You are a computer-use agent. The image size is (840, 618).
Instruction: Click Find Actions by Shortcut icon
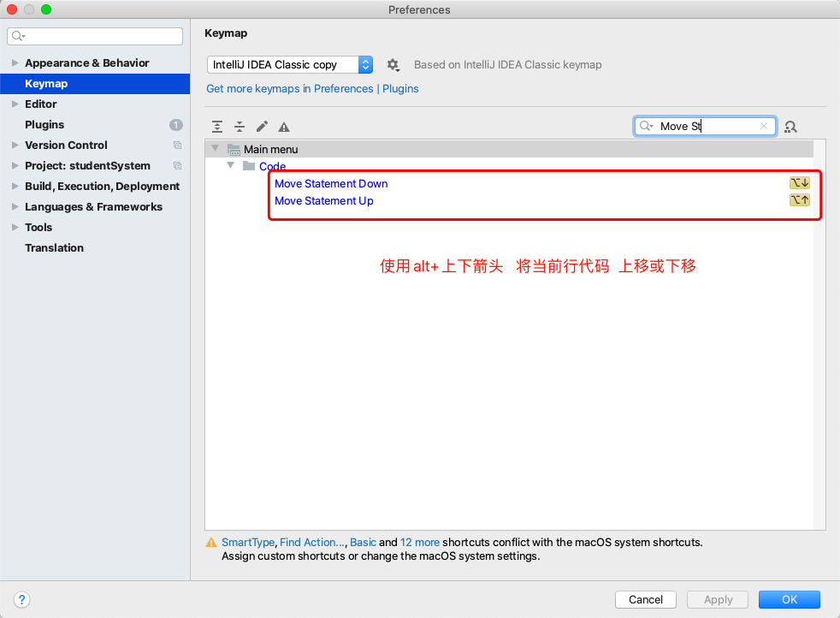(x=790, y=127)
